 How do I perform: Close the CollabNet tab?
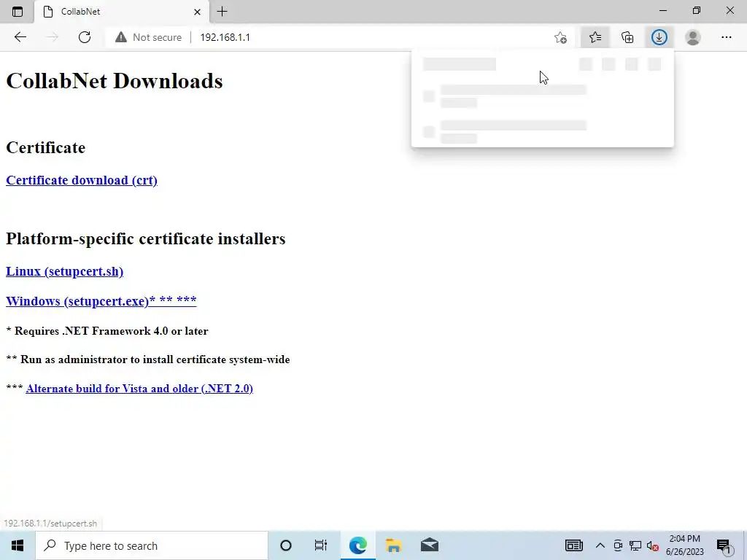197,12
